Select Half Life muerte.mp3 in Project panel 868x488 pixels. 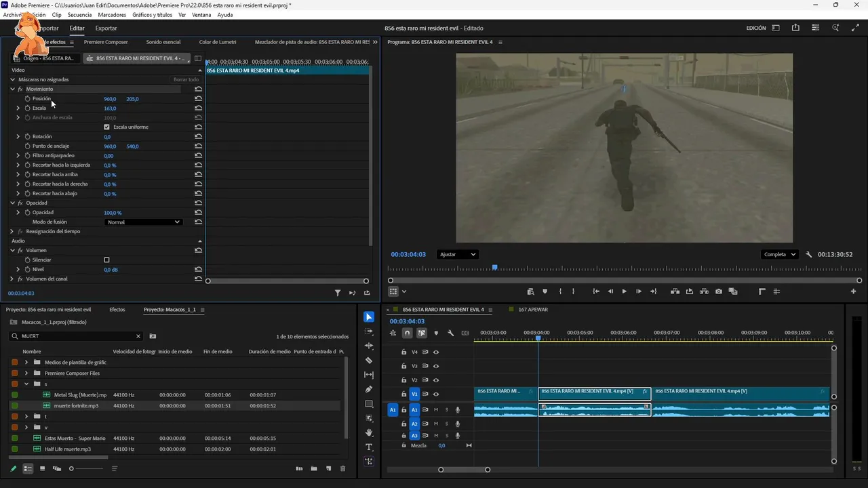click(x=68, y=449)
